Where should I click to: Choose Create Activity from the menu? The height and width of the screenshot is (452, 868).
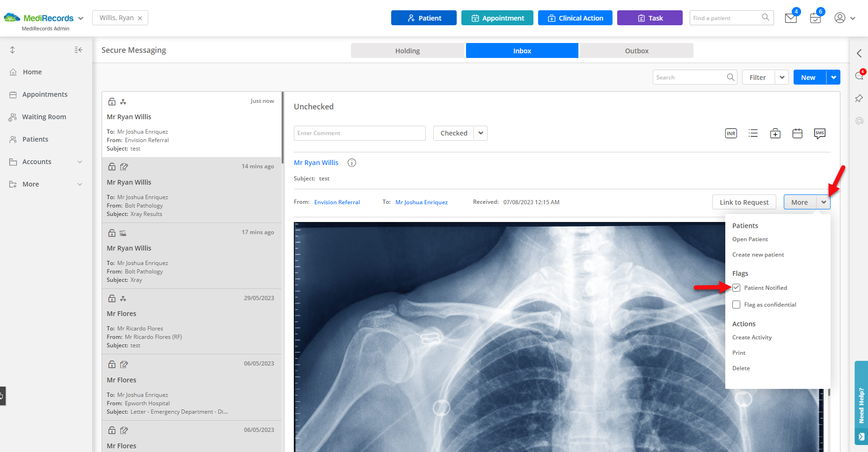(752, 337)
